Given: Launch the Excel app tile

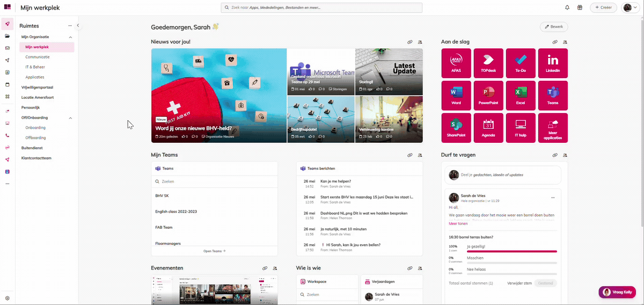Looking at the screenshot, I should [521, 96].
